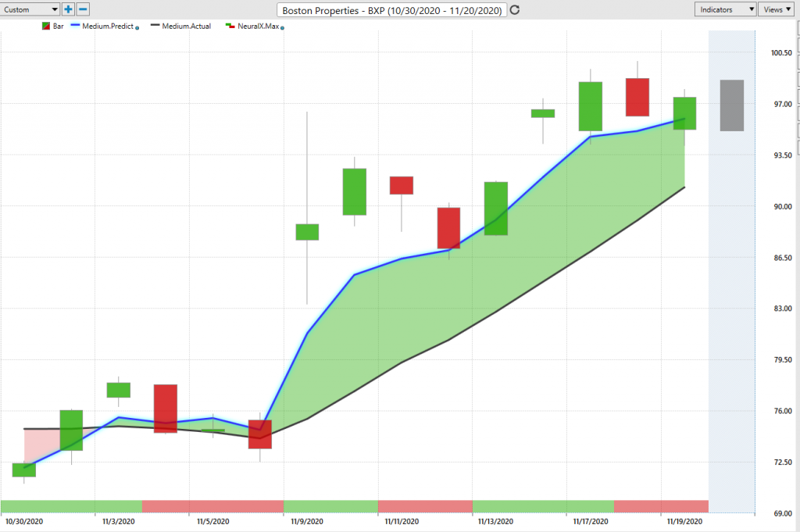The height and width of the screenshot is (532, 800).
Task: Click the NeuralX.Max legend icon
Action: tap(230, 26)
